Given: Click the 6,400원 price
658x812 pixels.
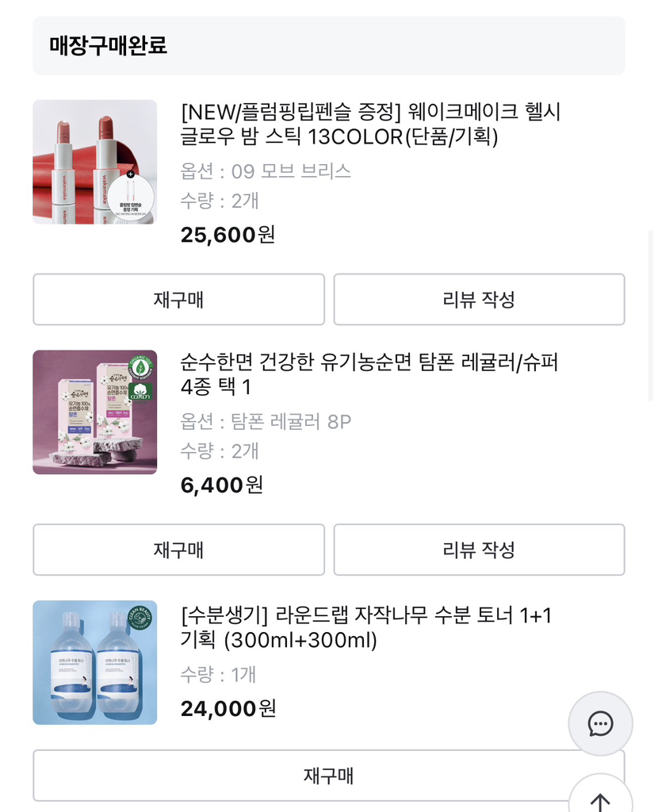Looking at the screenshot, I should [x=221, y=485].
